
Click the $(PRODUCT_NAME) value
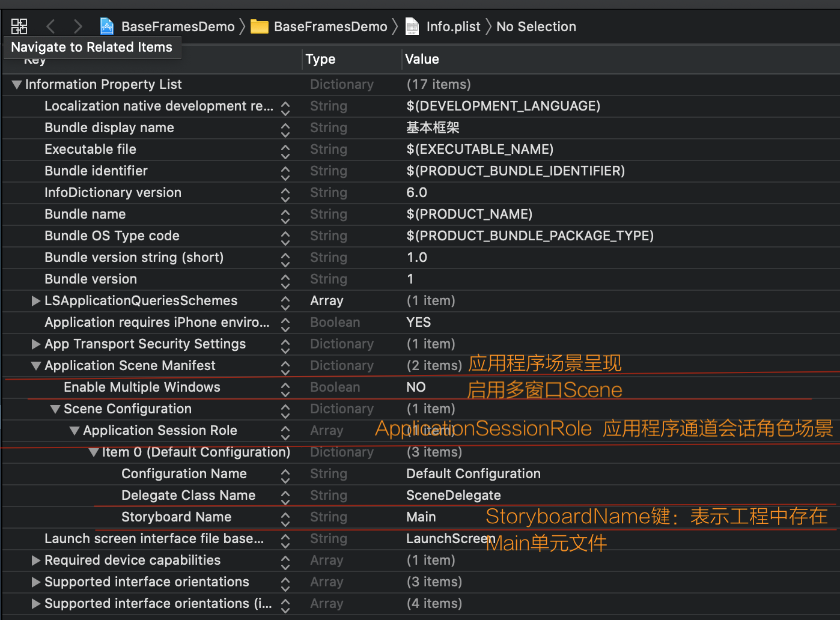pyautogui.click(x=469, y=214)
